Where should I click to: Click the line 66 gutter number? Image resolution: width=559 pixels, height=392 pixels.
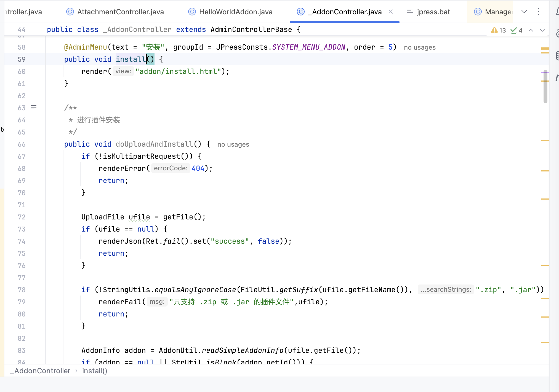click(x=22, y=144)
